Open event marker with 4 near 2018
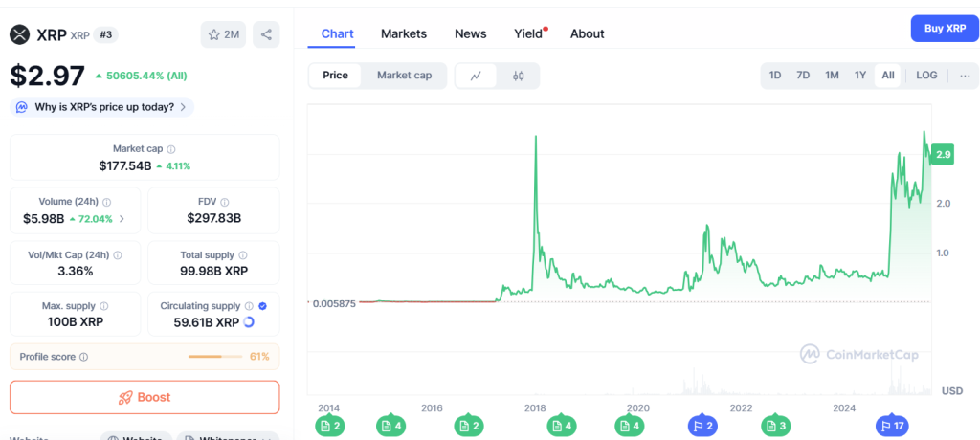Screen dimensions: 980x440 (562, 427)
